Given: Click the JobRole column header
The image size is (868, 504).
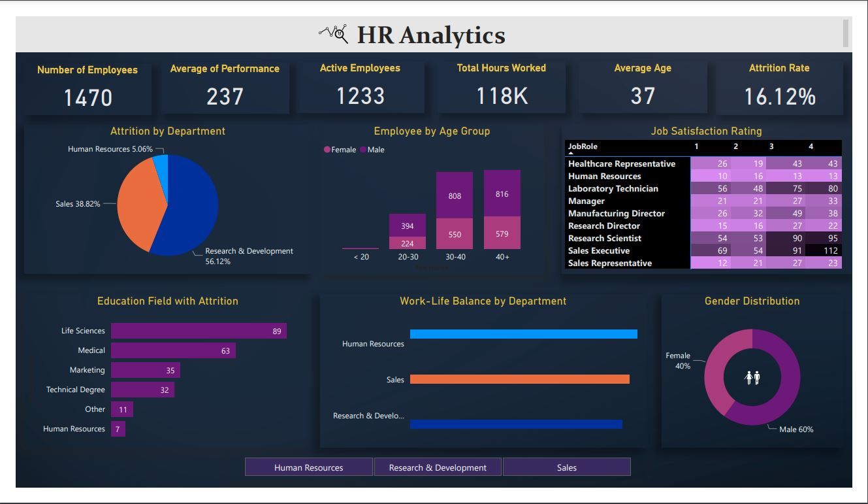Looking at the screenshot, I should [583, 146].
